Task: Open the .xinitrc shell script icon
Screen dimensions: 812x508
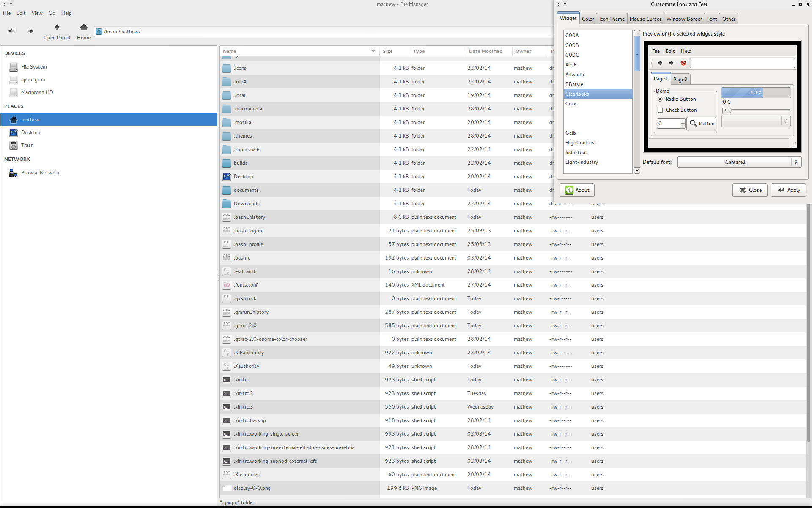Action: click(227, 380)
